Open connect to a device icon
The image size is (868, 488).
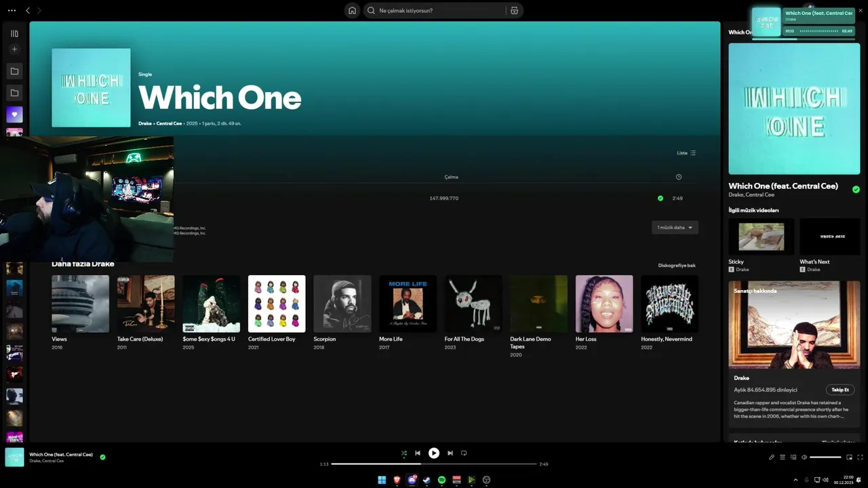(x=793, y=457)
